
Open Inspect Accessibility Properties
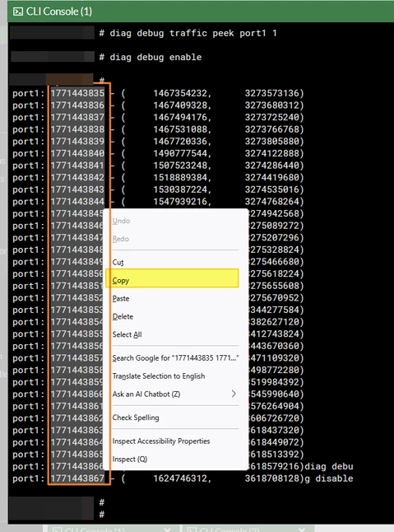(x=161, y=441)
